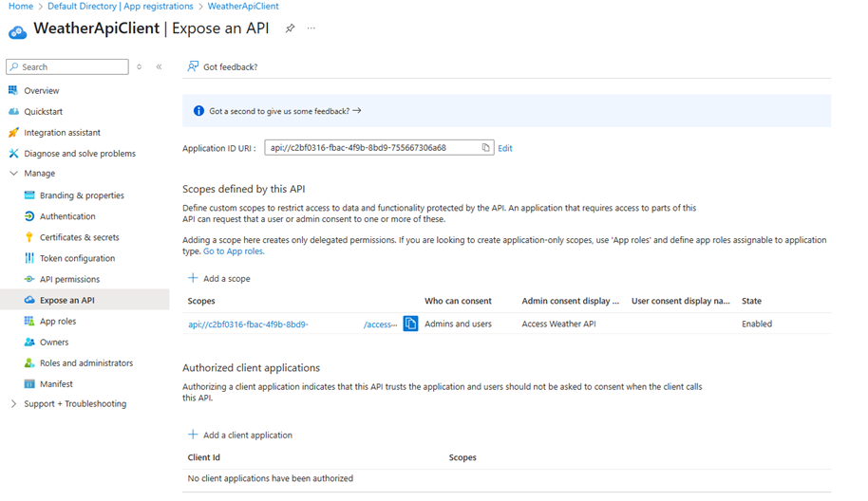
Task: Pin the Expose an API page
Action: tap(290, 28)
